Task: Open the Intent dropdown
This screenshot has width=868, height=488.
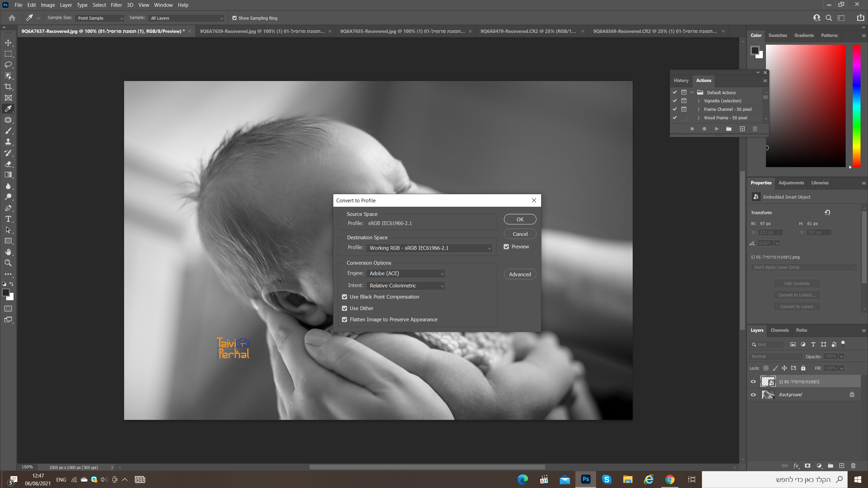Action: click(x=406, y=286)
